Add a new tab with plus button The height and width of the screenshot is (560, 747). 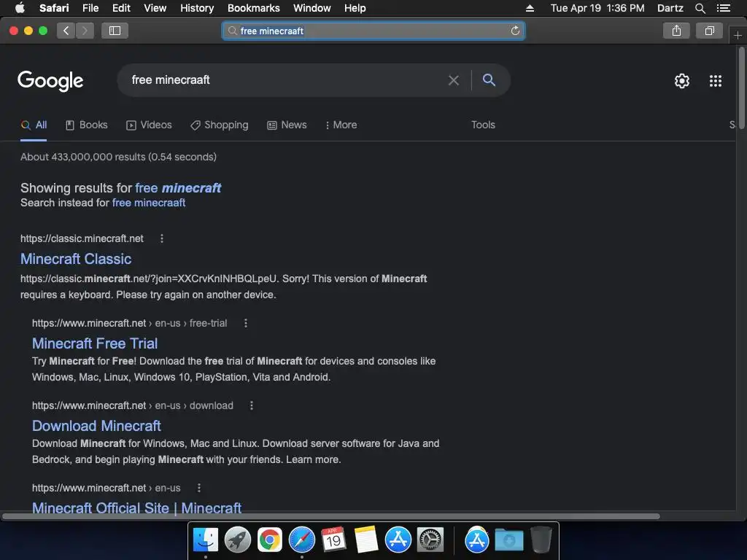click(x=738, y=36)
